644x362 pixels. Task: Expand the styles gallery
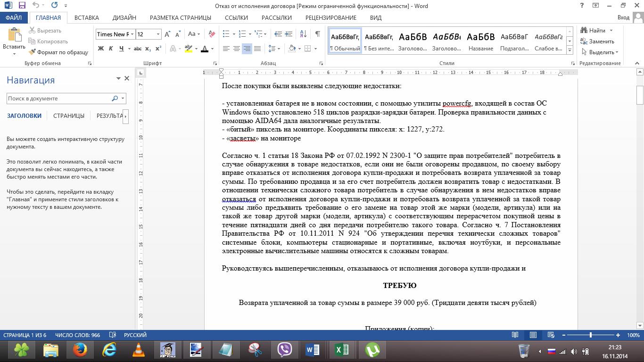click(570, 49)
